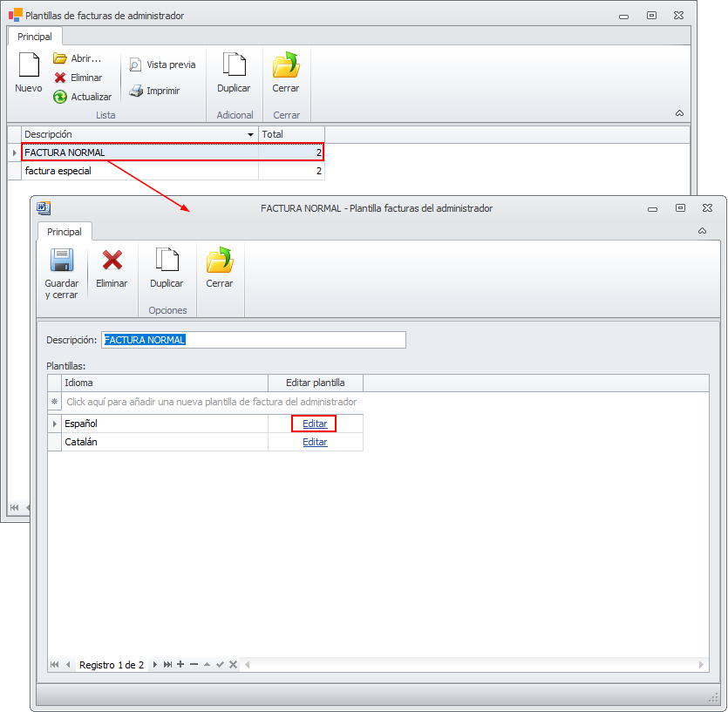Click the plus add-record navigator button
Screen dimensions: 728x712
pyautogui.click(x=180, y=665)
